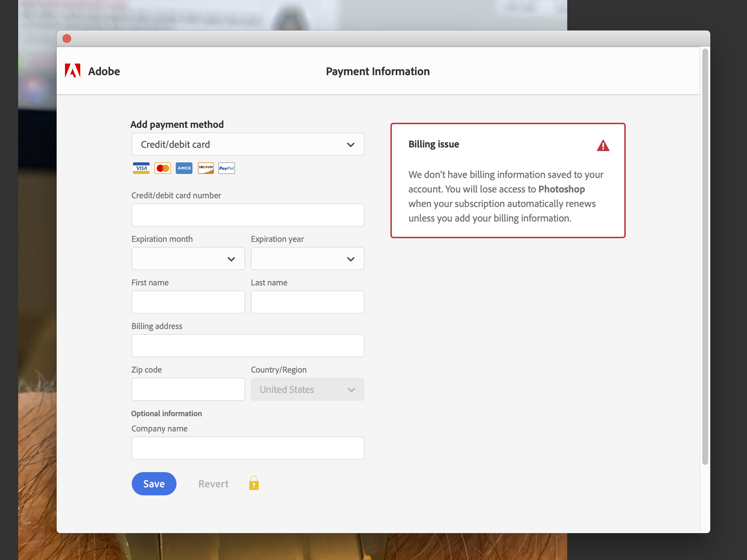
Task: Click the Revert option
Action: click(213, 483)
